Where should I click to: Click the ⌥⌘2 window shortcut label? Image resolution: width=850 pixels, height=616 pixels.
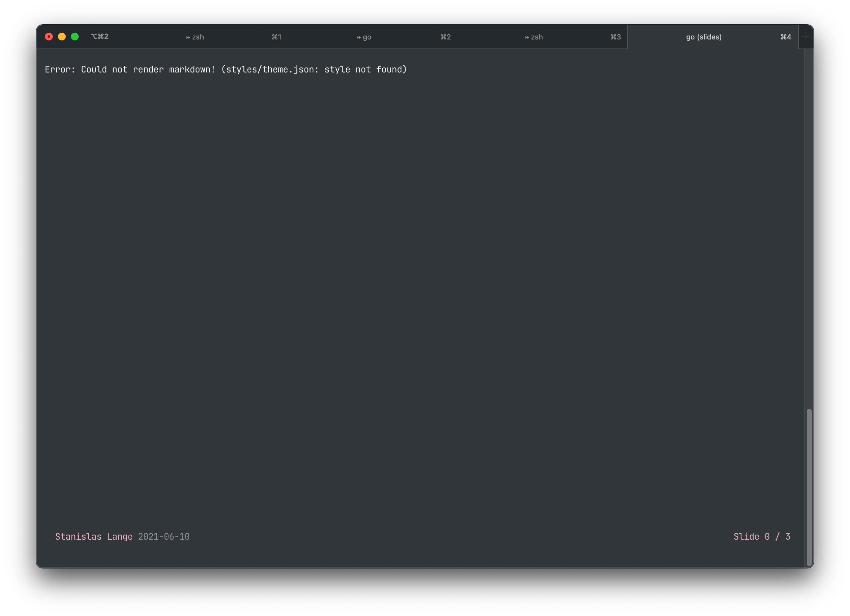(x=100, y=36)
